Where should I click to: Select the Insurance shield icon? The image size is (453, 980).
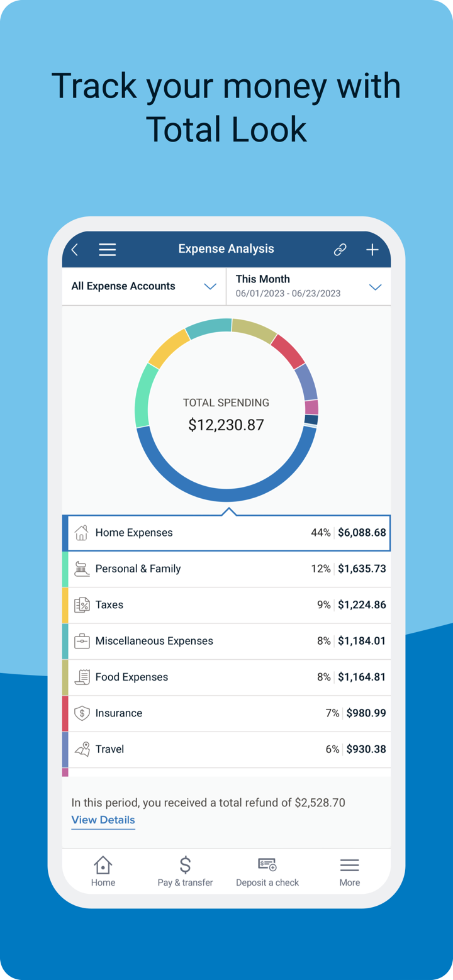coord(82,713)
